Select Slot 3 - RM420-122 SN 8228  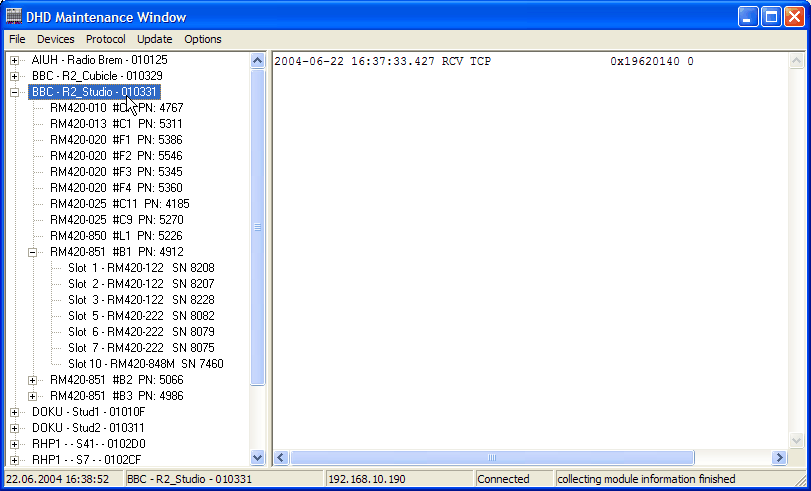141,300
